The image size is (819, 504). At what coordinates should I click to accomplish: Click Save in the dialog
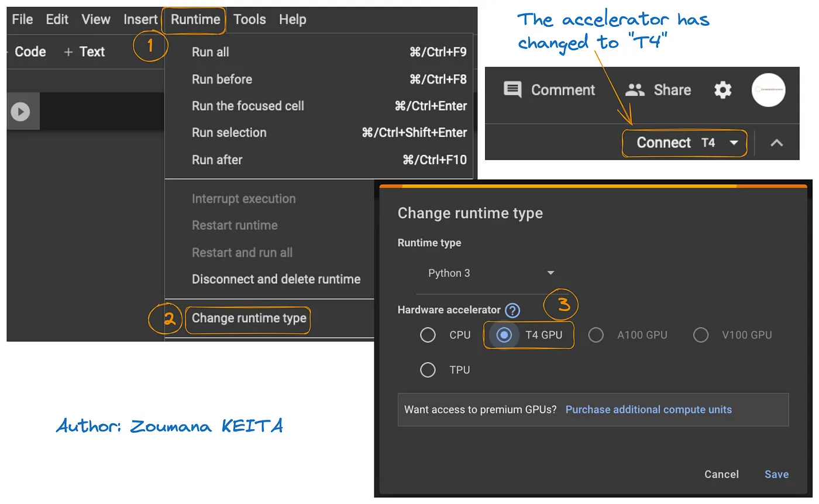click(776, 474)
